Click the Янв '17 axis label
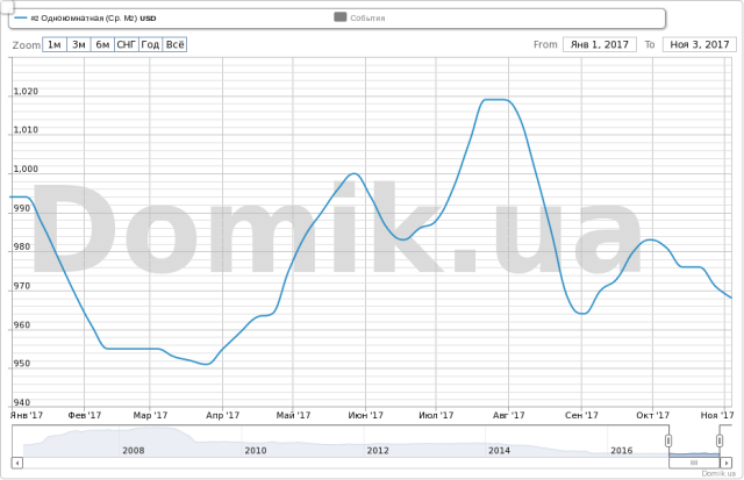The height and width of the screenshot is (480, 744). (x=27, y=415)
